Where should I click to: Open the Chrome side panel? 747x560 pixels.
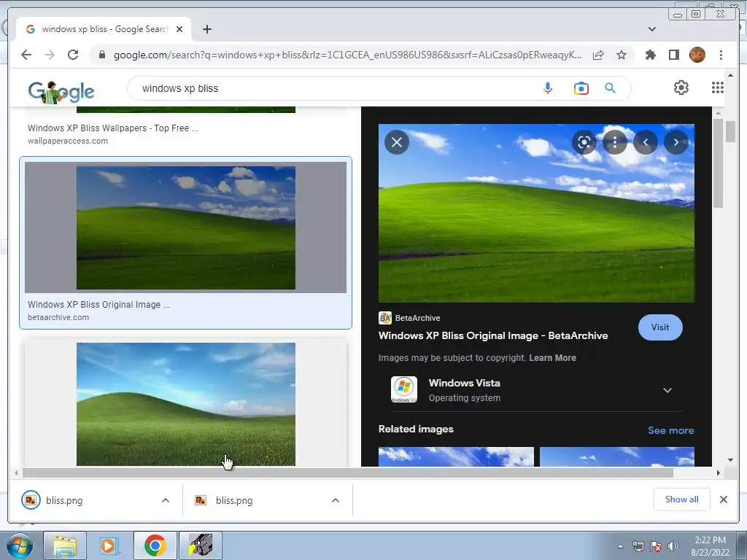pos(673,55)
